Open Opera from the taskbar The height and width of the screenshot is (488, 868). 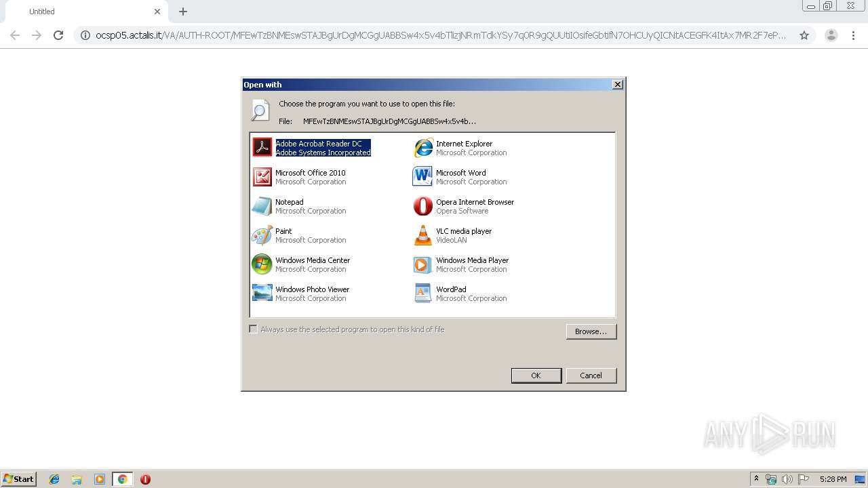point(145,479)
